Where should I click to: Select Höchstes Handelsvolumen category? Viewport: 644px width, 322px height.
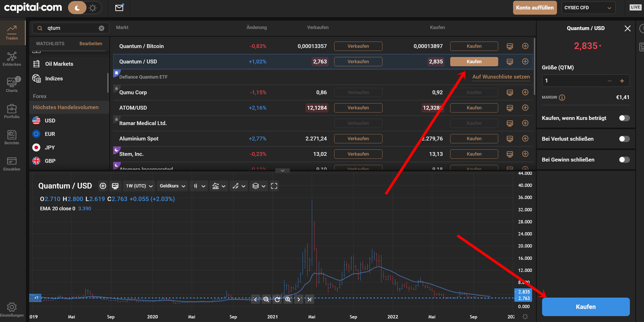tap(69, 107)
